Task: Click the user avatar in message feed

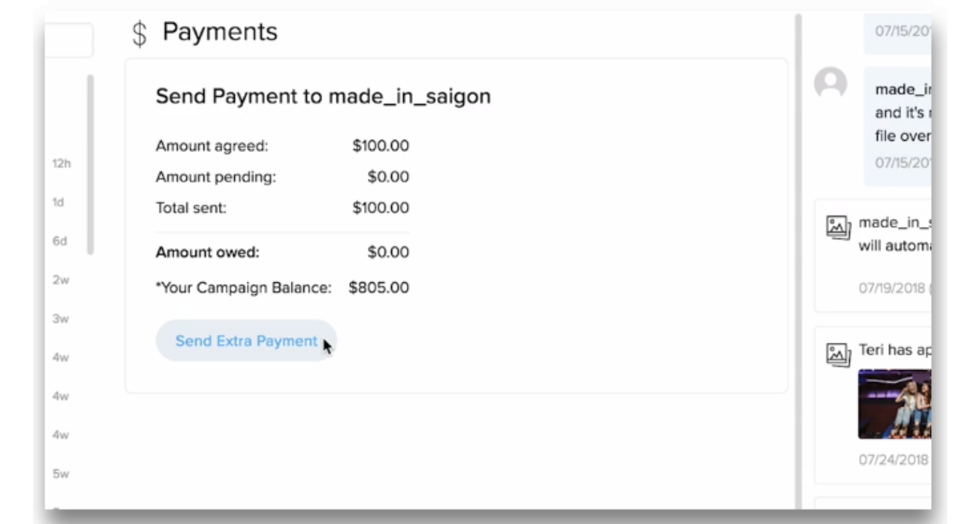Action: click(x=830, y=83)
